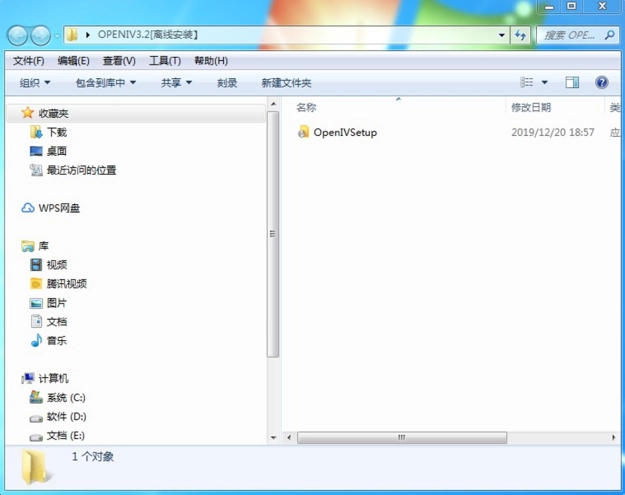
Task: Click the 刻录 burn button
Action: pos(227,83)
